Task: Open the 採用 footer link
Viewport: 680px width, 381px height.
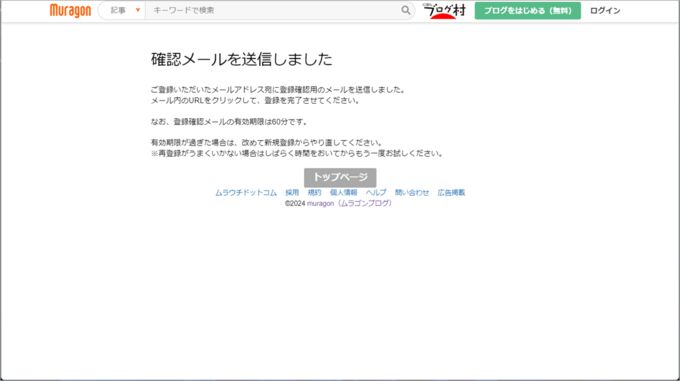Action: [292, 192]
